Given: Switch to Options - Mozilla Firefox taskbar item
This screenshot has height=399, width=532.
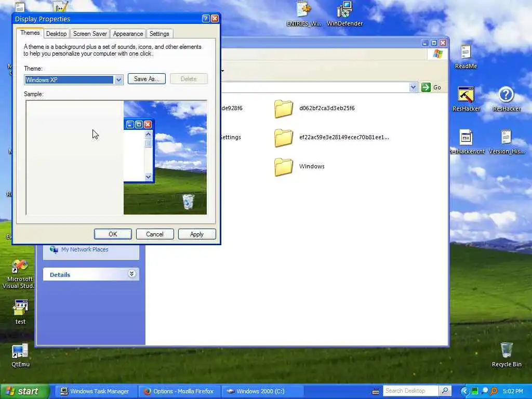Looking at the screenshot, I should click(179, 391).
